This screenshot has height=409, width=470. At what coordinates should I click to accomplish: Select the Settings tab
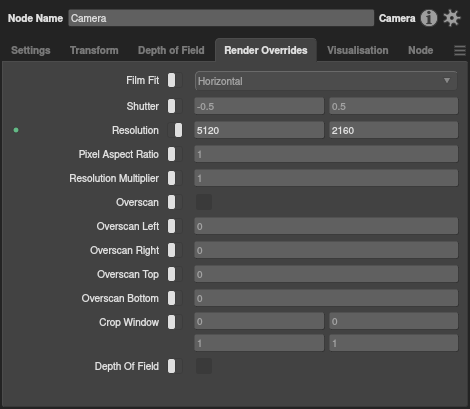pos(31,50)
